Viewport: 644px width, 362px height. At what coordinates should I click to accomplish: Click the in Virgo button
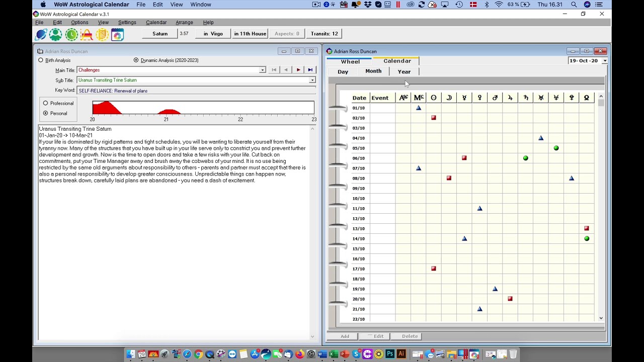coord(213,34)
